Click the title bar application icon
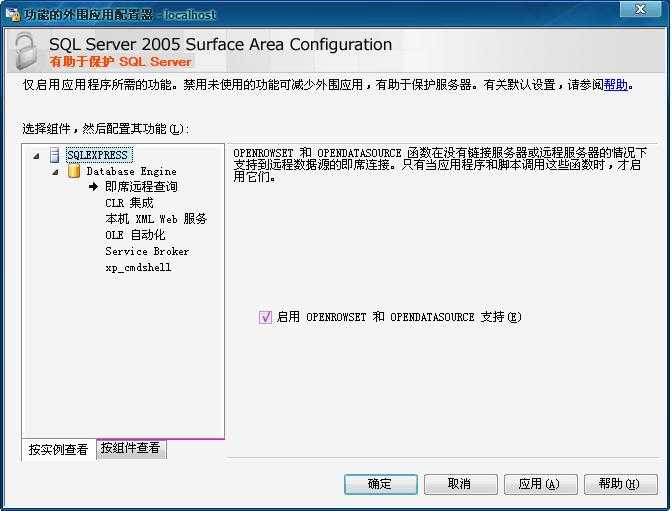The height and width of the screenshot is (511, 672). [x=12, y=15]
